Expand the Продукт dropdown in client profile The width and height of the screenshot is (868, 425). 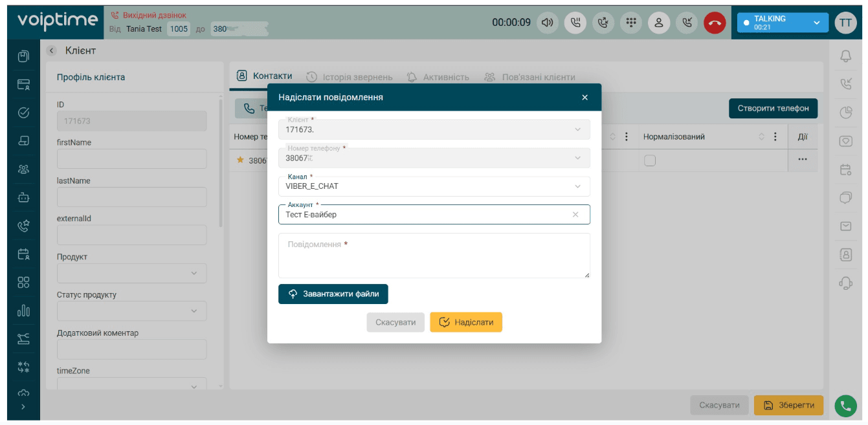pyautogui.click(x=131, y=273)
